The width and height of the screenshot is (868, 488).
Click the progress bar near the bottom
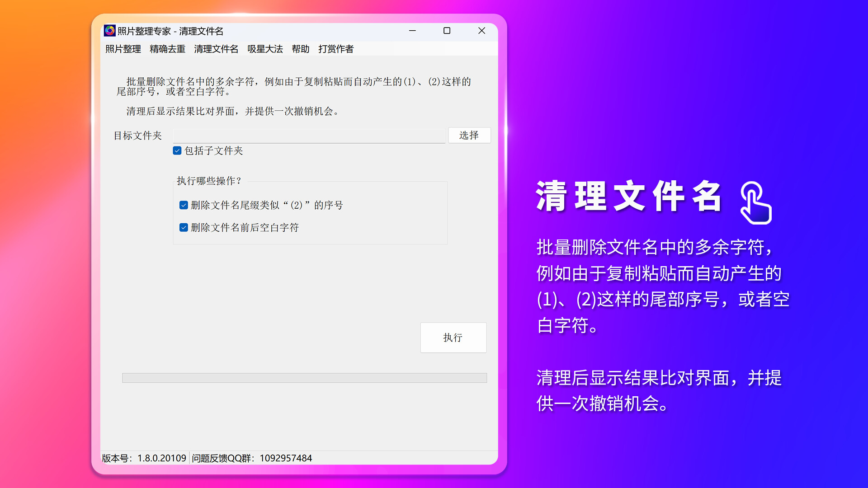[304, 377]
